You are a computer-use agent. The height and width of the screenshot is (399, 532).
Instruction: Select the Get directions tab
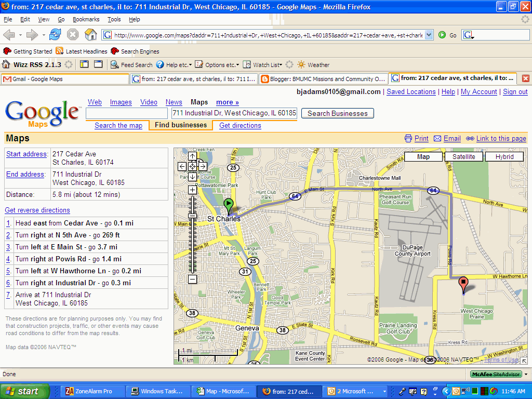pos(240,126)
